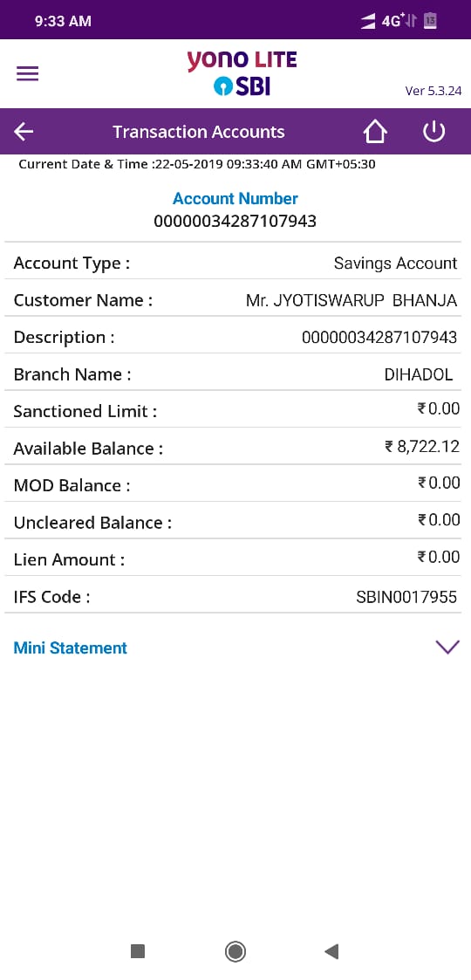Tap the Transaction Accounts title
471x980 pixels.
click(199, 132)
